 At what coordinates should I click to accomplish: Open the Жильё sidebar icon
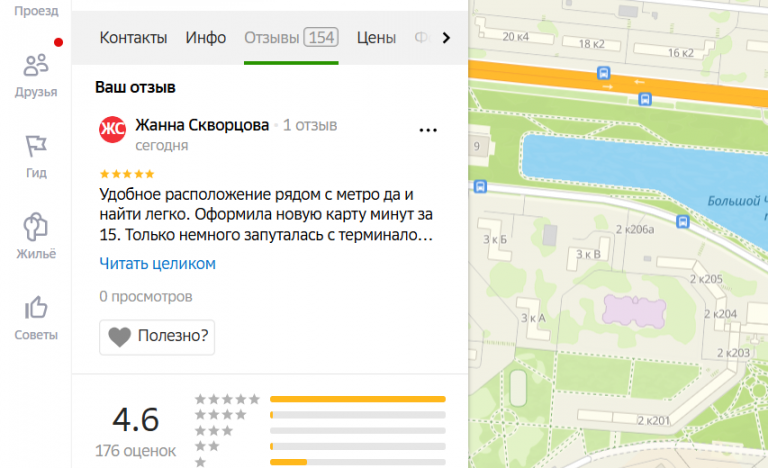tap(36, 227)
